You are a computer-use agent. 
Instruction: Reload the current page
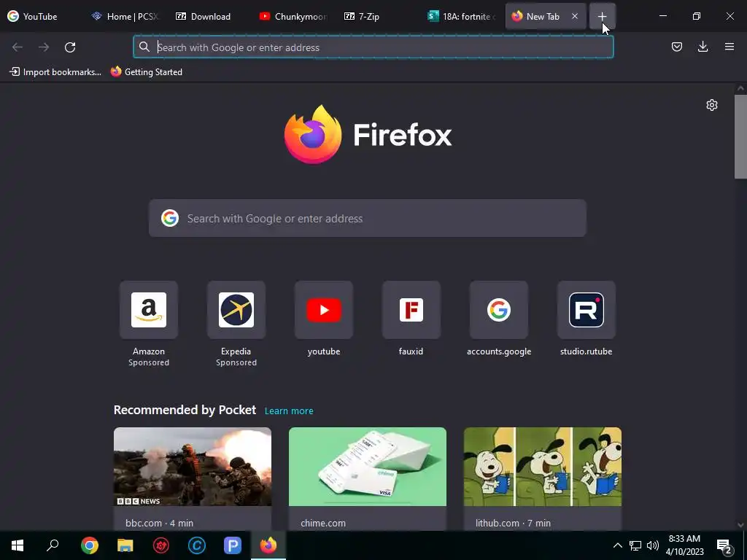pos(70,47)
